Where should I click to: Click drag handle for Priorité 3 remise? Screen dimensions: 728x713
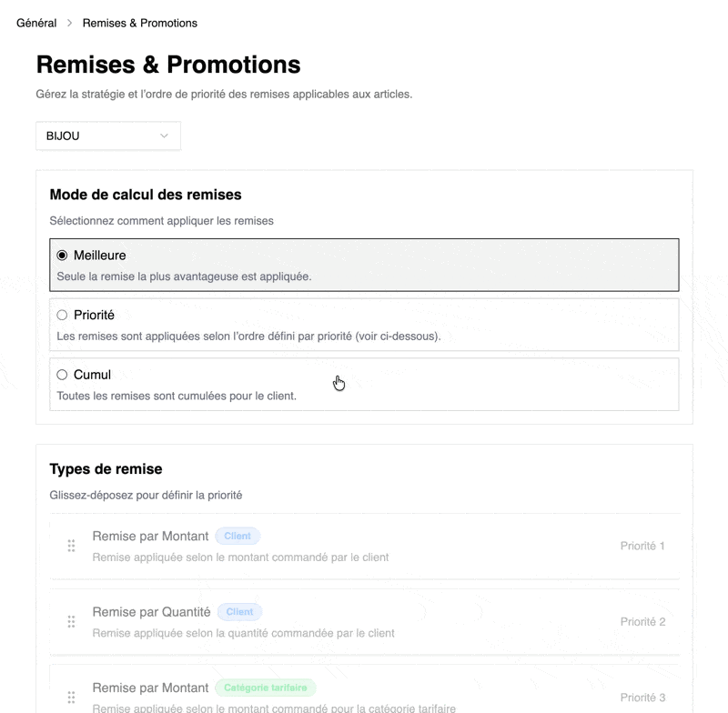[71, 698]
